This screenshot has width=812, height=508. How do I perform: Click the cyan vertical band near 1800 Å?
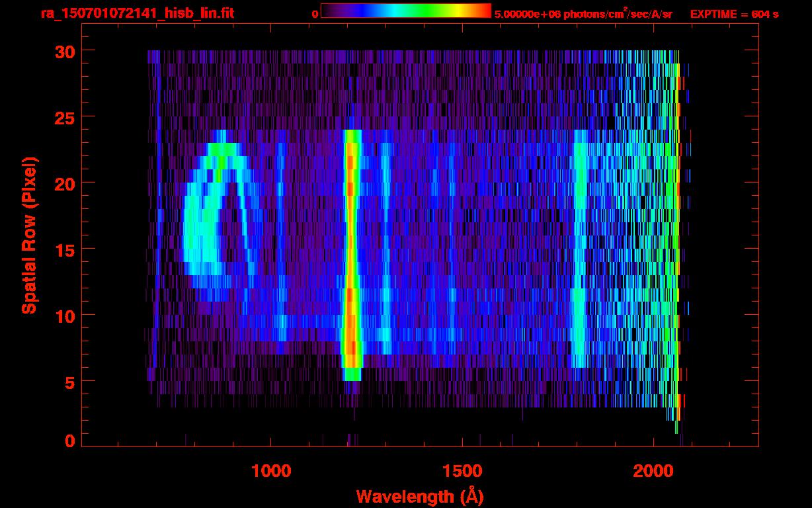(580, 251)
